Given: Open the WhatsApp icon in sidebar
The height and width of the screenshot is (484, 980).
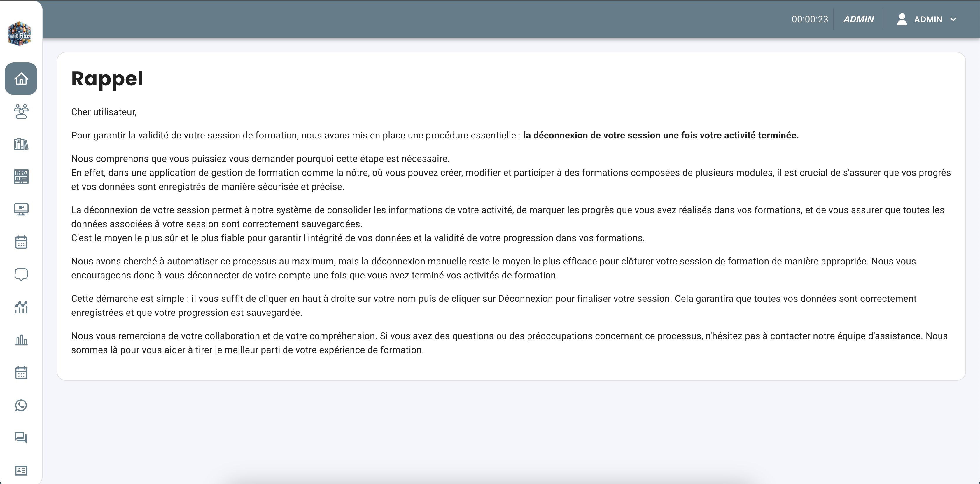Looking at the screenshot, I should (x=21, y=405).
